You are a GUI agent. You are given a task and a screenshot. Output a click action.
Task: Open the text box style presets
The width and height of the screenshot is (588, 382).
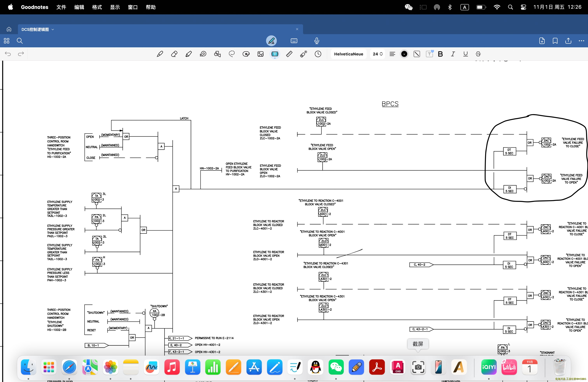pos(430,54)
